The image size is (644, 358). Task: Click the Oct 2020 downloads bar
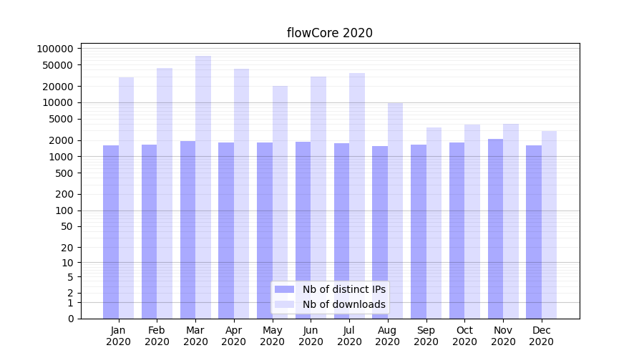[x=472, y=221]
